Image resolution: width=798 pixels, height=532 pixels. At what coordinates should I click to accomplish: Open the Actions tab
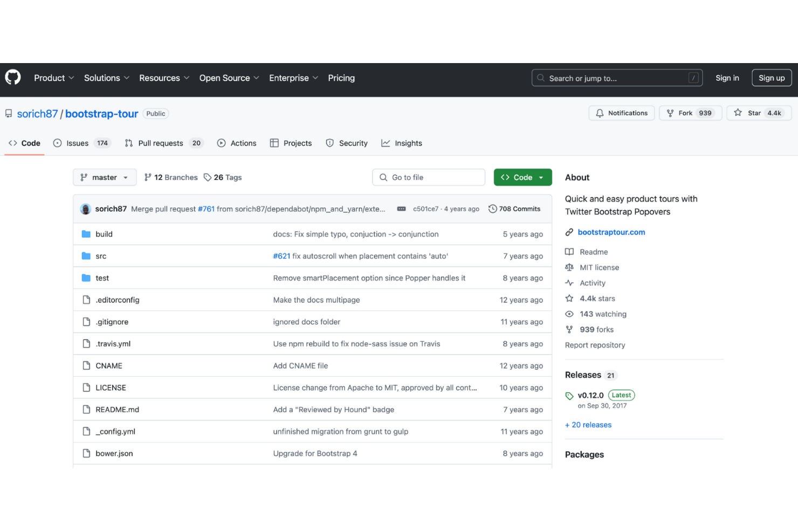(237, 143)
